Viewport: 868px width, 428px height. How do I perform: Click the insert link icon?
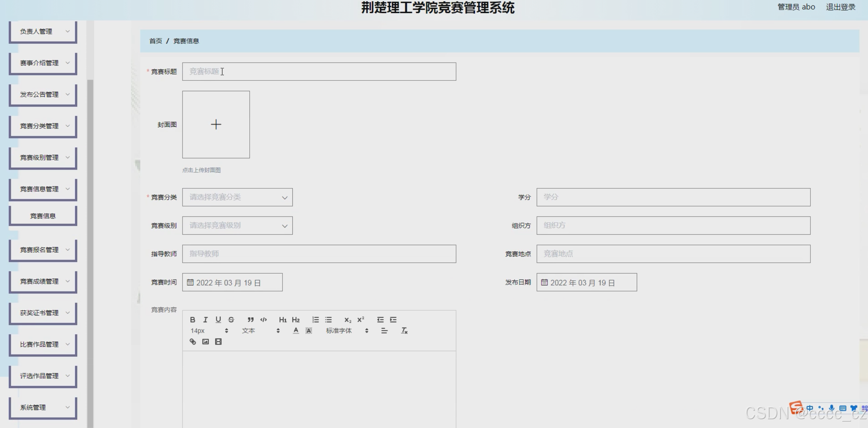pos(193,341)
